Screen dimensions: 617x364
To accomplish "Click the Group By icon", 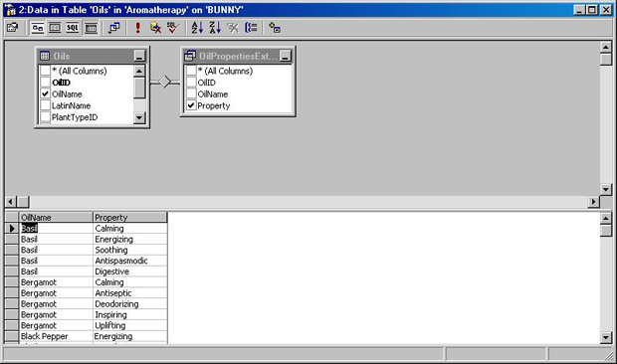I will pyautogui.click(x=251, y=28).
